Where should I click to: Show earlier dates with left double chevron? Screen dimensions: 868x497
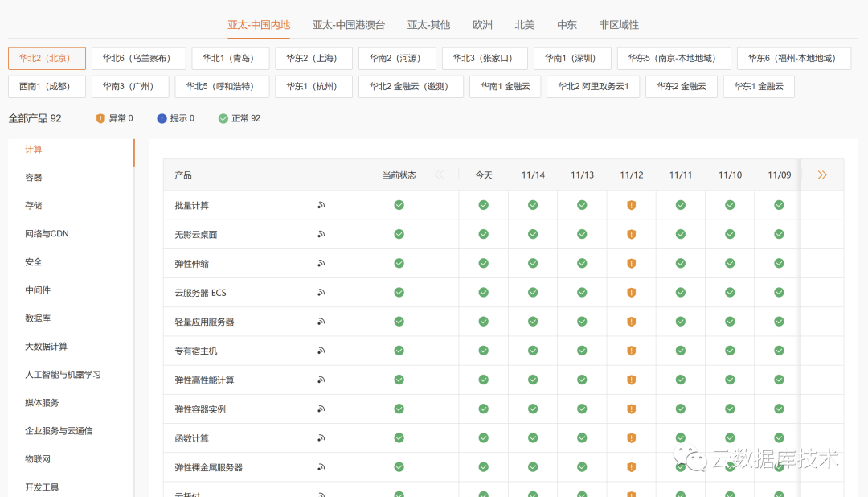pyautogui.click(x=439, y=175)
